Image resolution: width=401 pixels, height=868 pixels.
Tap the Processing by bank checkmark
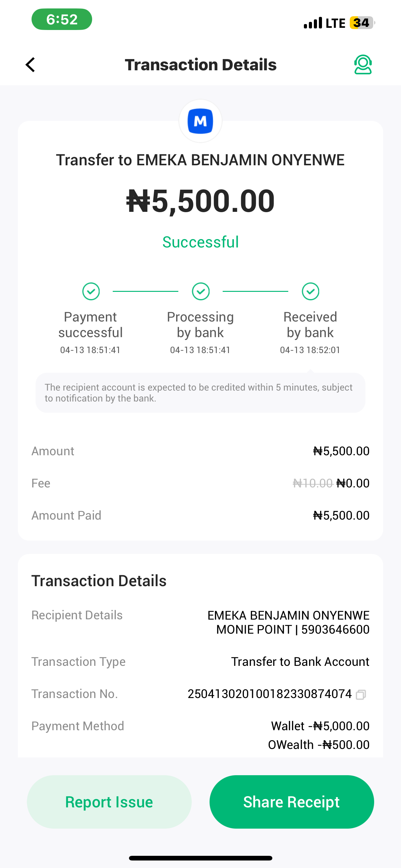coord(201,291)
